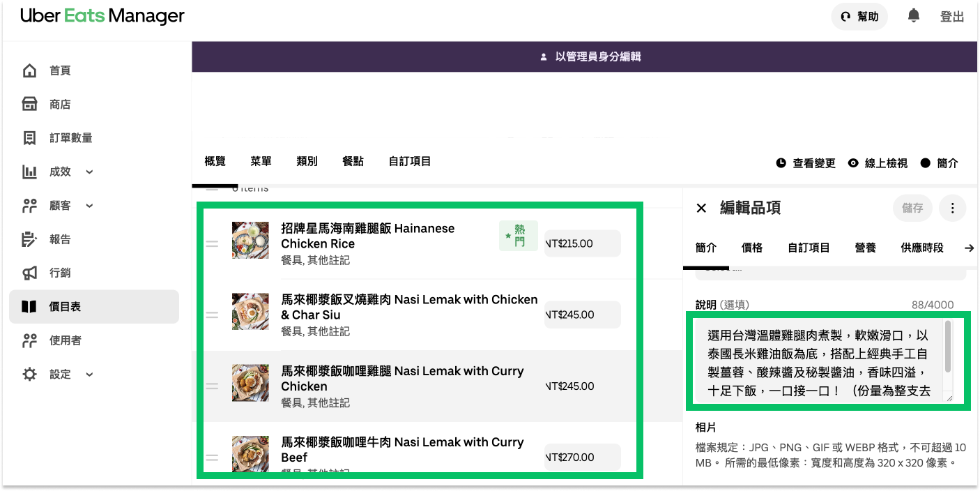The height and width of the screenshot is (491, 980).
Task: Expand the 成效 performance submenu
Action: (x=89, y=172)
